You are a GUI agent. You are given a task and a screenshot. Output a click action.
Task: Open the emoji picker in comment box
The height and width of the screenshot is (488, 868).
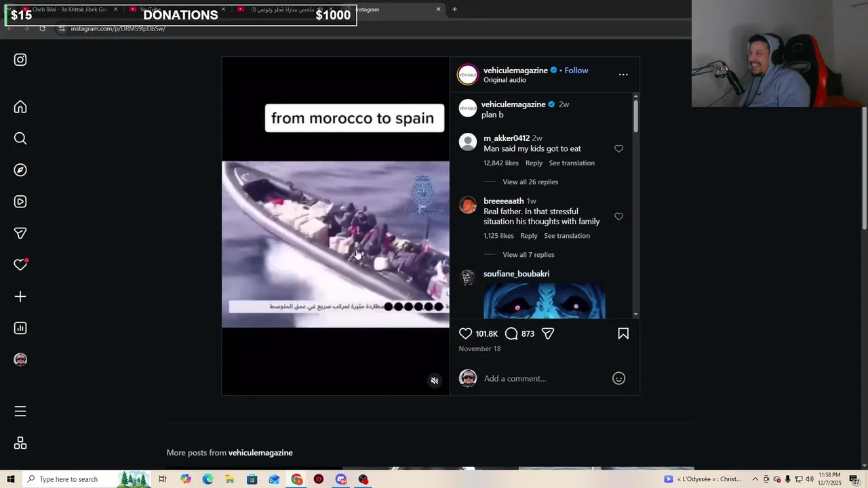click(618, 378)
